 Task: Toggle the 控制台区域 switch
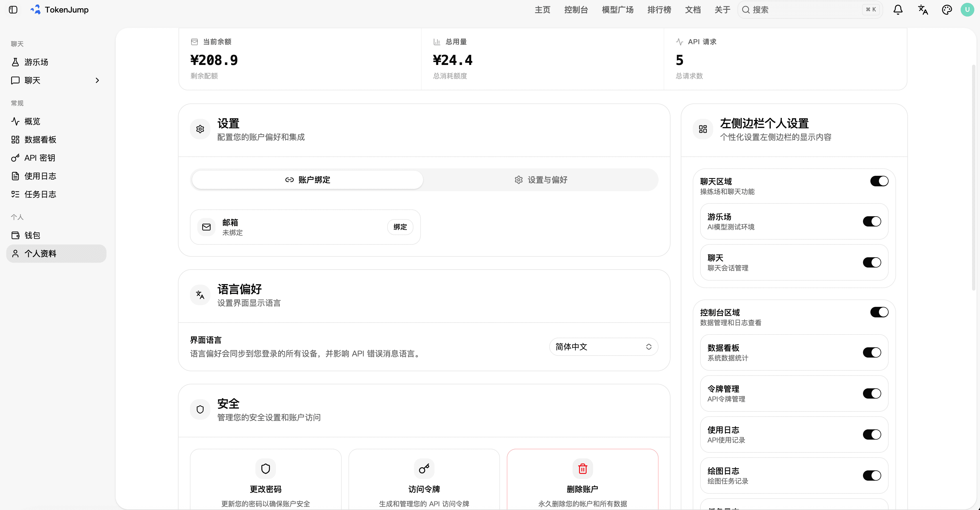coord(879,312)
